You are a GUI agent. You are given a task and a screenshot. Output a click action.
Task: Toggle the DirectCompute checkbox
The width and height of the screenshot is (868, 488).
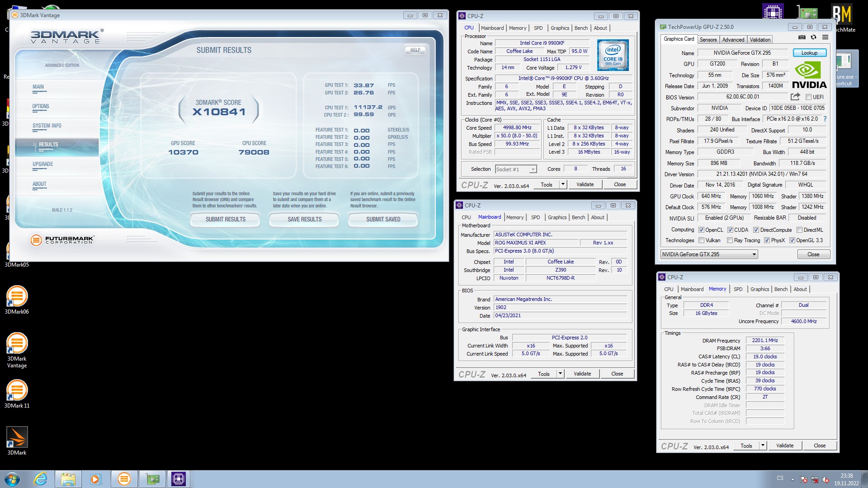(756, 230)
